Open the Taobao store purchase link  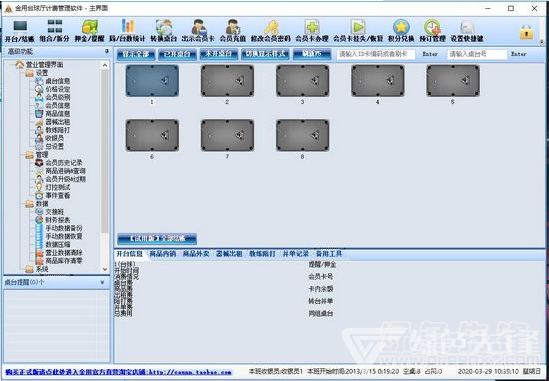(119, 372)
